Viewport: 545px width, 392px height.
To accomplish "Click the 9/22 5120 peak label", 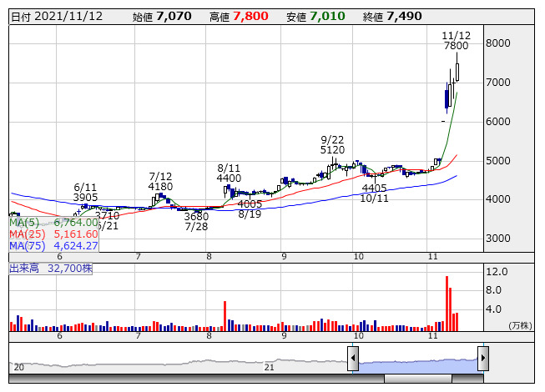I will tap(333, 144).
